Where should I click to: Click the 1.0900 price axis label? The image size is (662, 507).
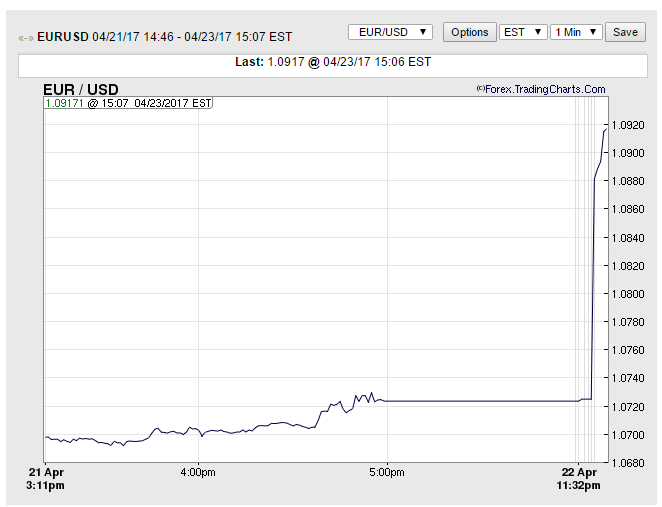tap(628, 153)
